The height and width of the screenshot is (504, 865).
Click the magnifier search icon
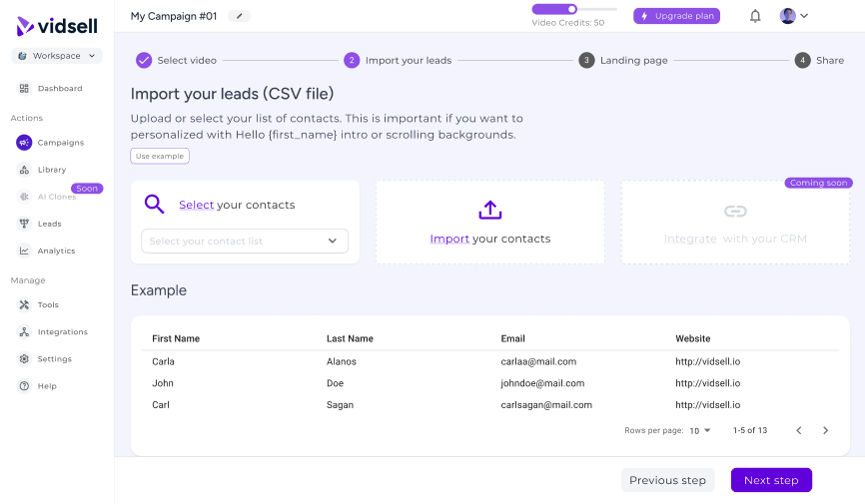[x=155, y=204]
